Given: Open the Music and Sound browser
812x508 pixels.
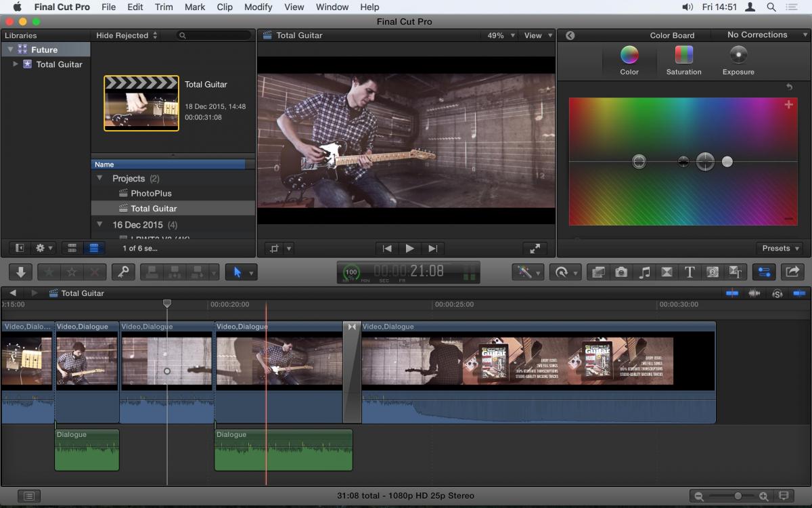Looking at the screenshot, I should (644, 272).
